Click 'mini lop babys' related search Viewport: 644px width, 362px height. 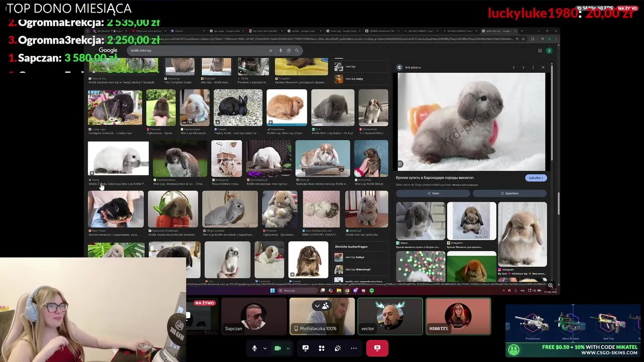pos(356,257)
